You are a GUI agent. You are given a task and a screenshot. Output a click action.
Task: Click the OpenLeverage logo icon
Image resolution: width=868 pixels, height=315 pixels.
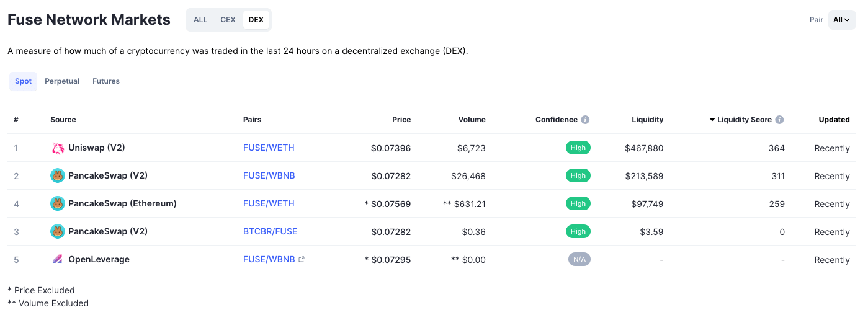[58, 260]
